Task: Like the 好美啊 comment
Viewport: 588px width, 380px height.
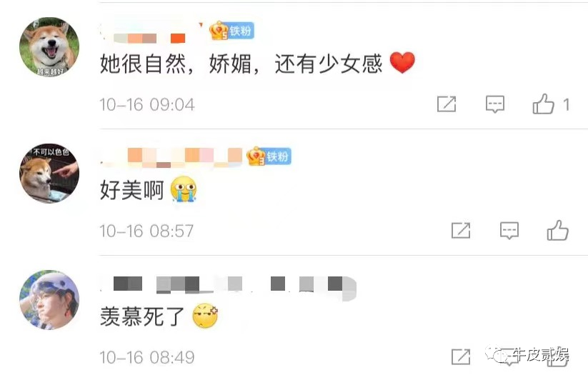Action: pos(557,230)
